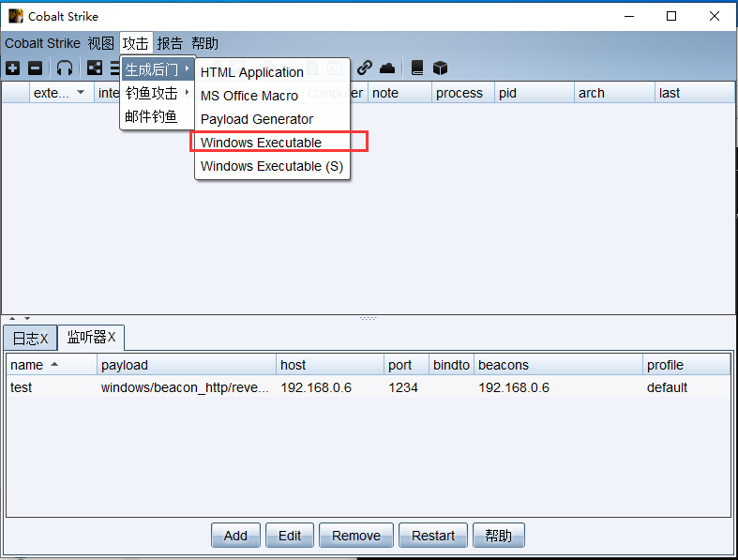Click the plus connect icon in toolbar
Screen dimensions: 738x560
pyautogui.click(x=12, y=68)
